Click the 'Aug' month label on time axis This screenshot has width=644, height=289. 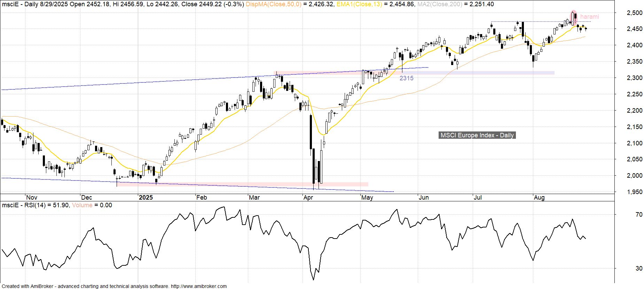[539, 198]
